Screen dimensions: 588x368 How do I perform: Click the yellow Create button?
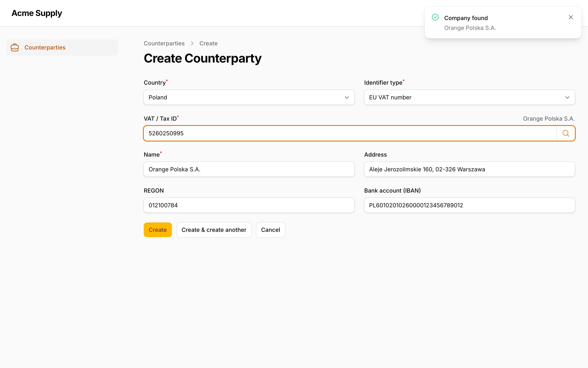(x=158, y=230)
